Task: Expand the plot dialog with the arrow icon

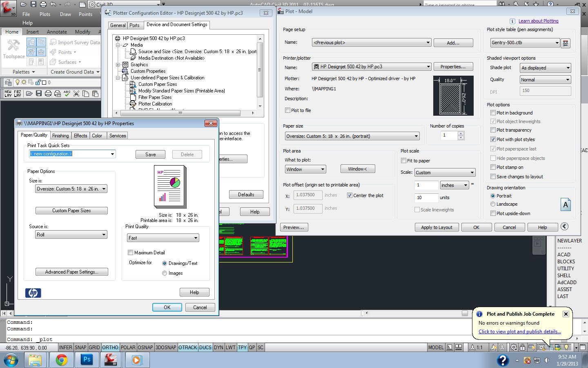Action: 564,227
